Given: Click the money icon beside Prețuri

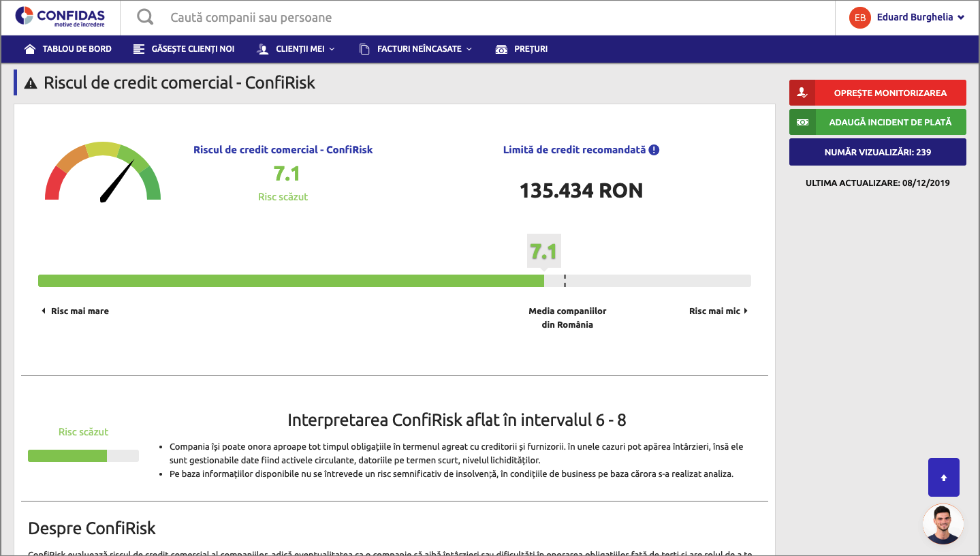Looking at the screenshot, I should pyautogui.click(x=502, y=49).
